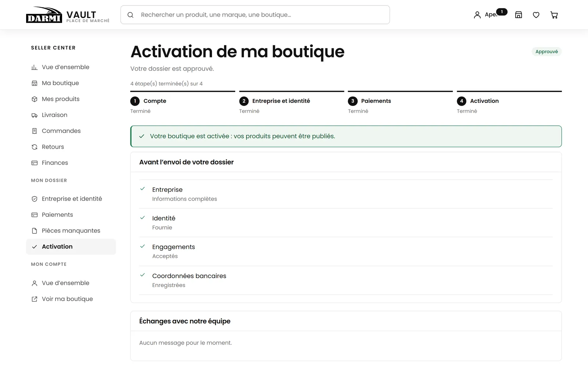Click the external-link icon beside Voir ma boutique
This screenshot has width=588, height=368.
pyautogui.click(x=35, y=299)
